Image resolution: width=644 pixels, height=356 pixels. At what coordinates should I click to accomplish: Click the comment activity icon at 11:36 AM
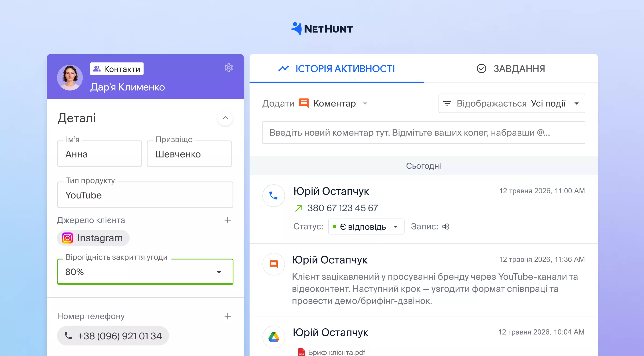(x=273, y=264)
